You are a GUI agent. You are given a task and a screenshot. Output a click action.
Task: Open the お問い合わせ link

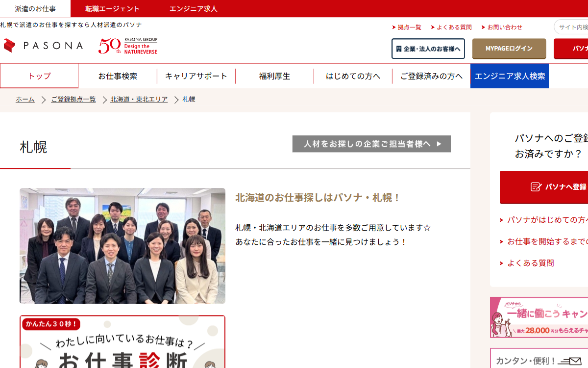[502, 27]
